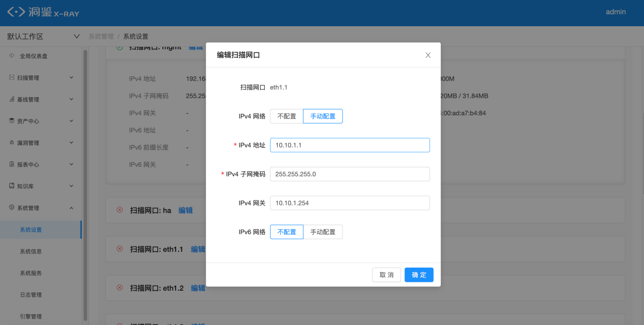Select 手动配置 for IPv4 网络
The width and height of the screenshot is (644, 325).
[323, 116]
